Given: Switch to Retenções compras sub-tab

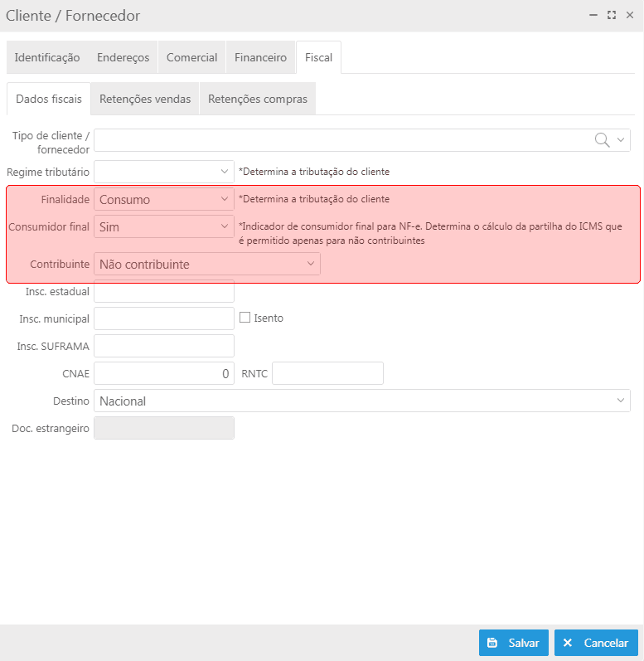Looking at the screenshot, I should pyautogui.click(x=257, y=99).
